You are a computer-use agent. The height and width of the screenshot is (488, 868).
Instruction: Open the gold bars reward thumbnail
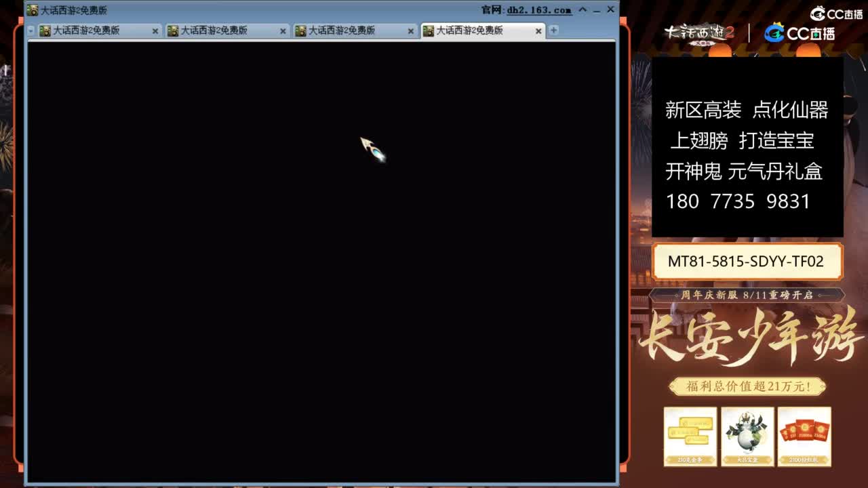click(x=690, y=436)
